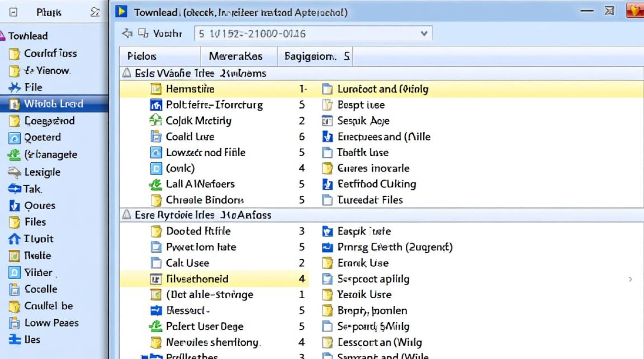Collapse the Esls Wafie Irlee group
Screen dimensions: 644x359
[x=126, y=73]
